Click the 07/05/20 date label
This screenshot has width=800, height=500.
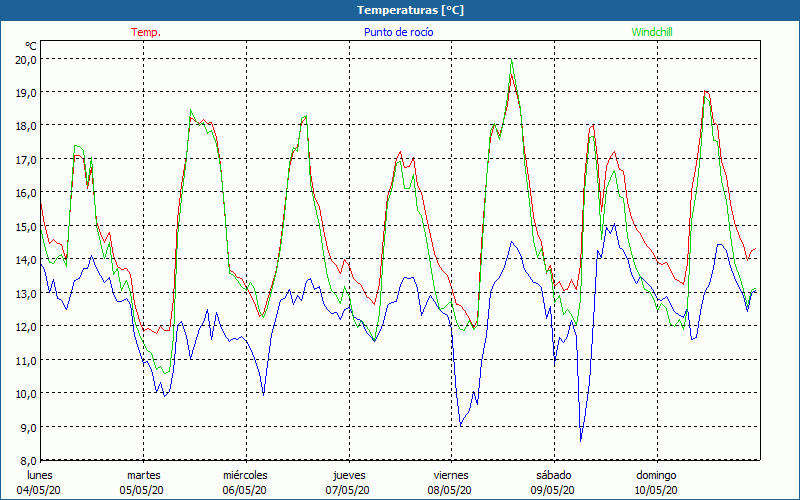[x=348, y=490]
